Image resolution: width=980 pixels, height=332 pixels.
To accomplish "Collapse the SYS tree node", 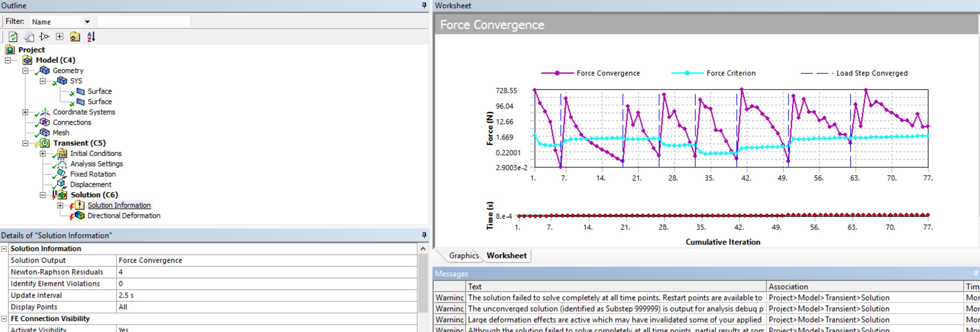I will pyautogui.click(x=43, y=81).
